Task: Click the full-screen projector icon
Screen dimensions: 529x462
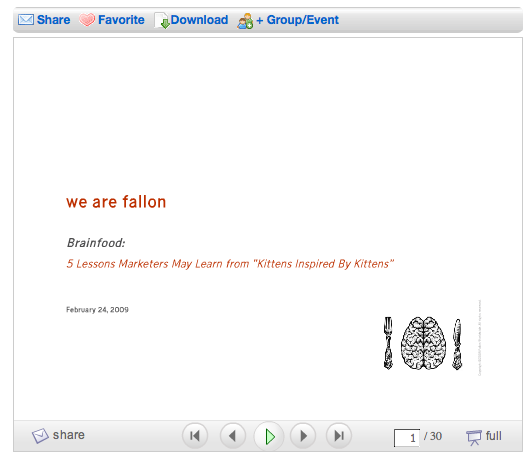Action: (x=474, y=438)
